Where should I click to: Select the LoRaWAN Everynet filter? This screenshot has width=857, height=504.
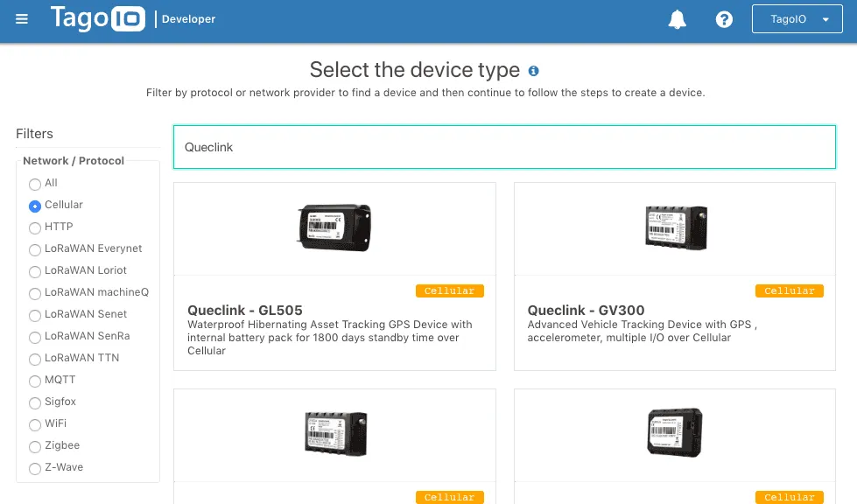pyautogui.click(x=34, y=248)
